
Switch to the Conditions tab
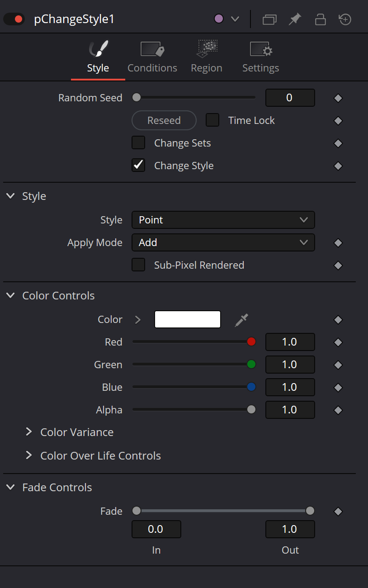(152, 57)
